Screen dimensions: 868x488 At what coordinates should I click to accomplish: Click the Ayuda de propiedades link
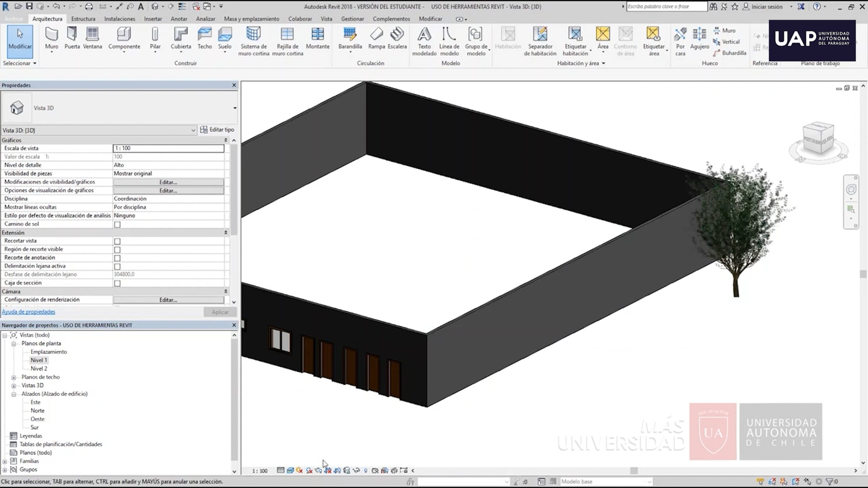[29, 312]
